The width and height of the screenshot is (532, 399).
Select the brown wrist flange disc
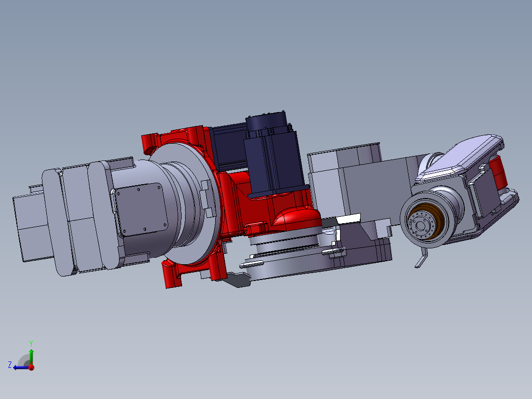click(427, 221)
